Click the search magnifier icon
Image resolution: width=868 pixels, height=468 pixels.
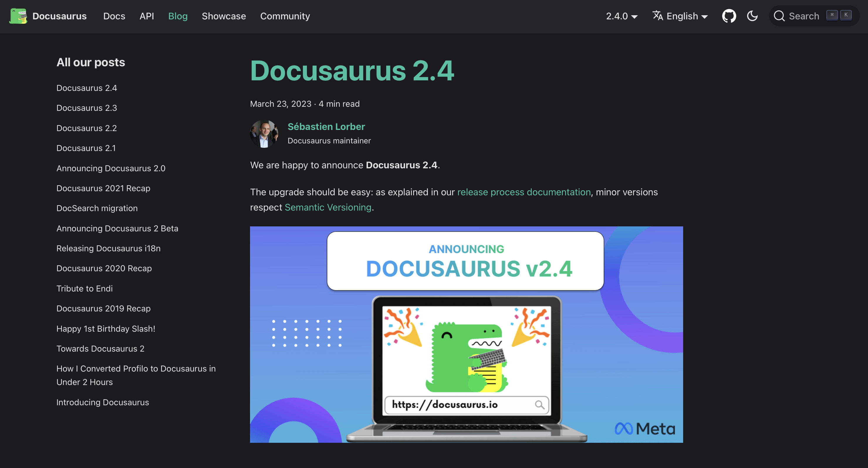779,16
